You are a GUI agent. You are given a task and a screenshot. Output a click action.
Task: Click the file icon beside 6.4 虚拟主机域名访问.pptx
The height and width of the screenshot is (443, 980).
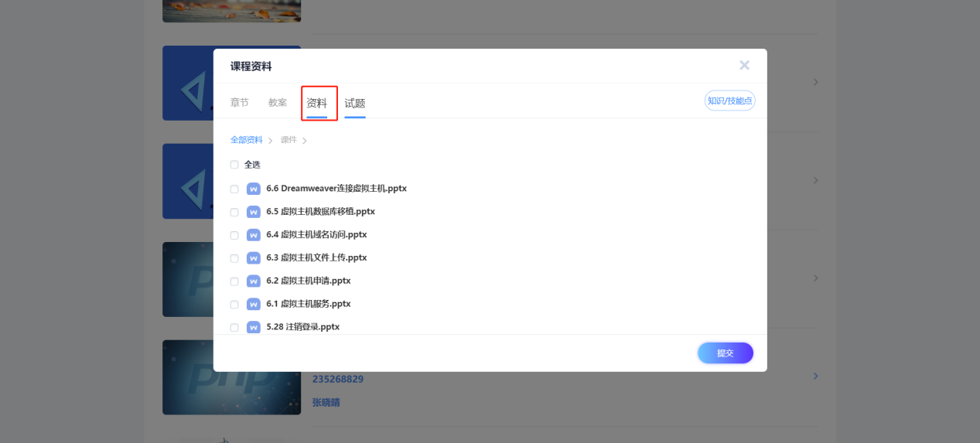tap(253, 235)
